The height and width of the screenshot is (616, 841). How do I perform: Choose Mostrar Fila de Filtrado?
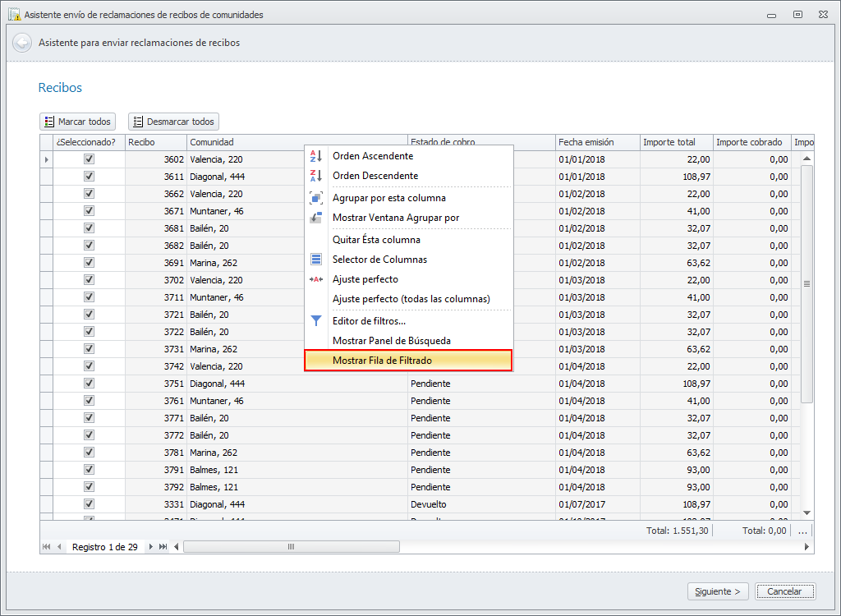(x=409, y=361)
